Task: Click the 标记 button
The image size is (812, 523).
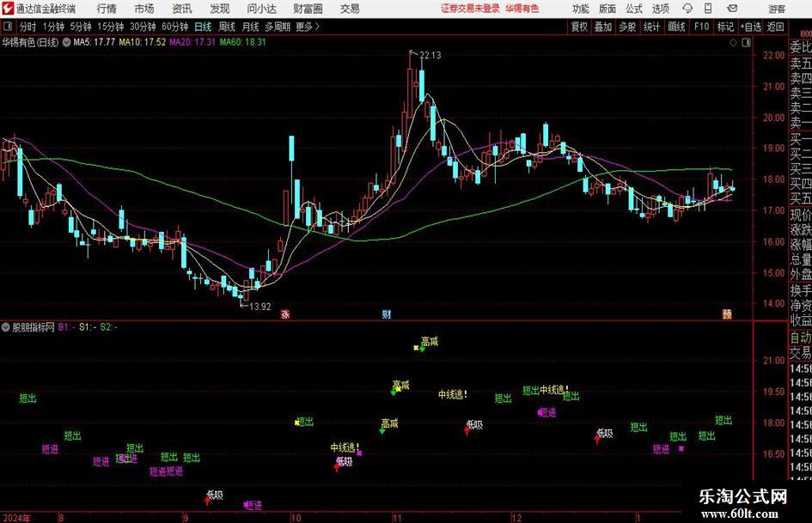Action: click(725, 27)
